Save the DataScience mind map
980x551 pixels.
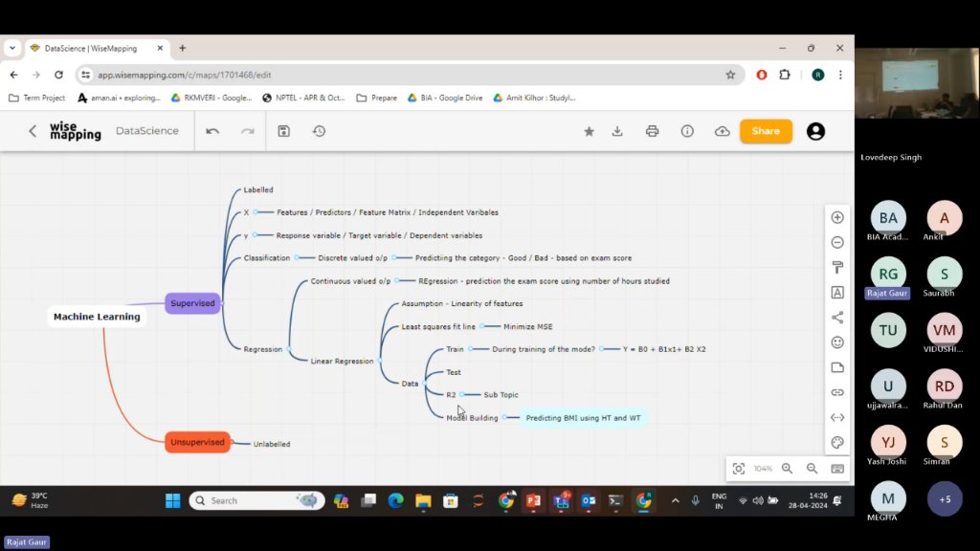283,131
